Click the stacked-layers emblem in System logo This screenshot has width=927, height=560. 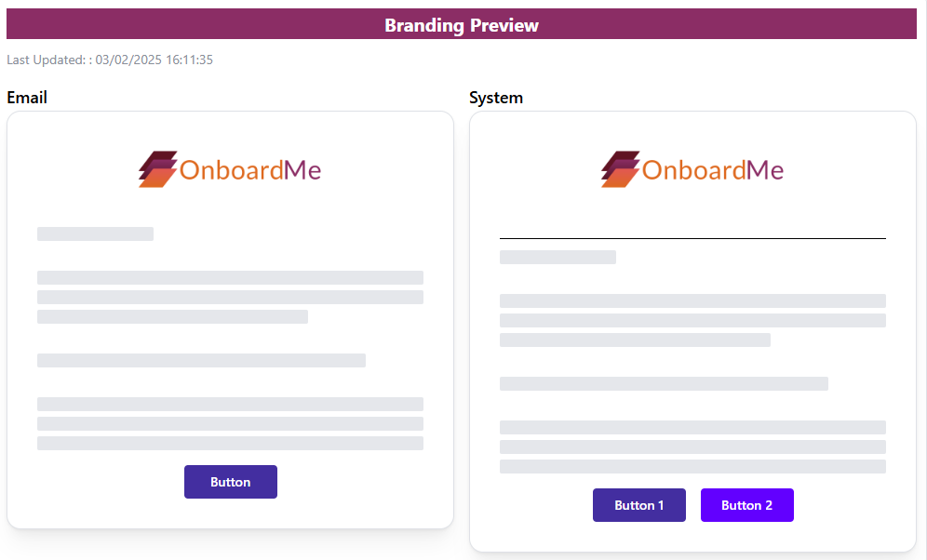(620, 169)
